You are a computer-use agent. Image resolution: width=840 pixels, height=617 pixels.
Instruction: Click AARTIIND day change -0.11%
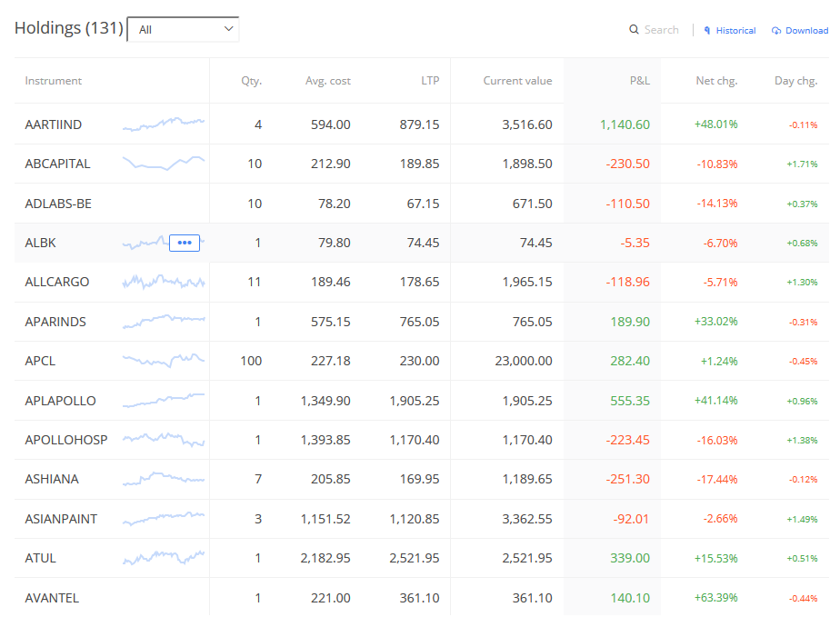point(803,125)
